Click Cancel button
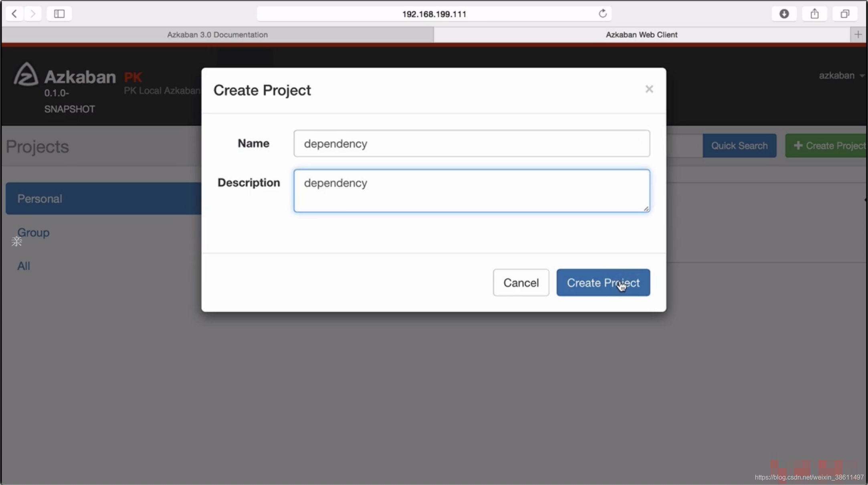The width and height of the screenshot is (868, 485). [521, 283]
